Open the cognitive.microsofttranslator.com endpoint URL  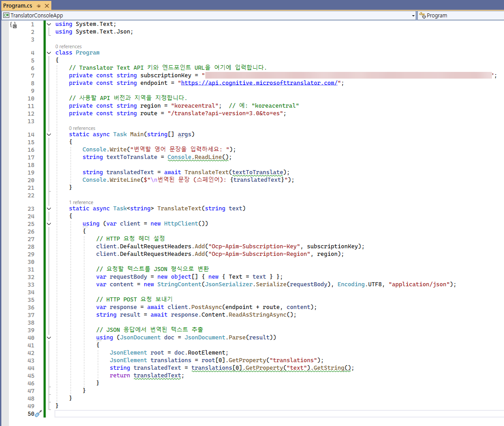point(259,83)
